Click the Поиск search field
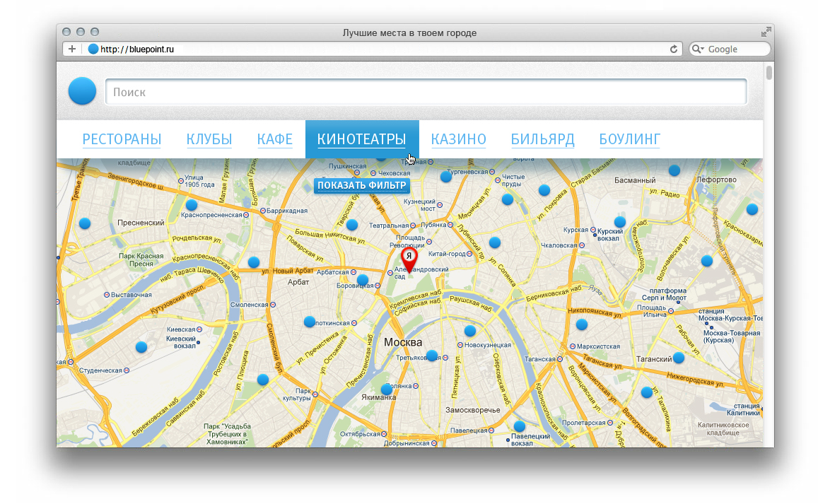The image size is (818, 504). click(426, 92)
